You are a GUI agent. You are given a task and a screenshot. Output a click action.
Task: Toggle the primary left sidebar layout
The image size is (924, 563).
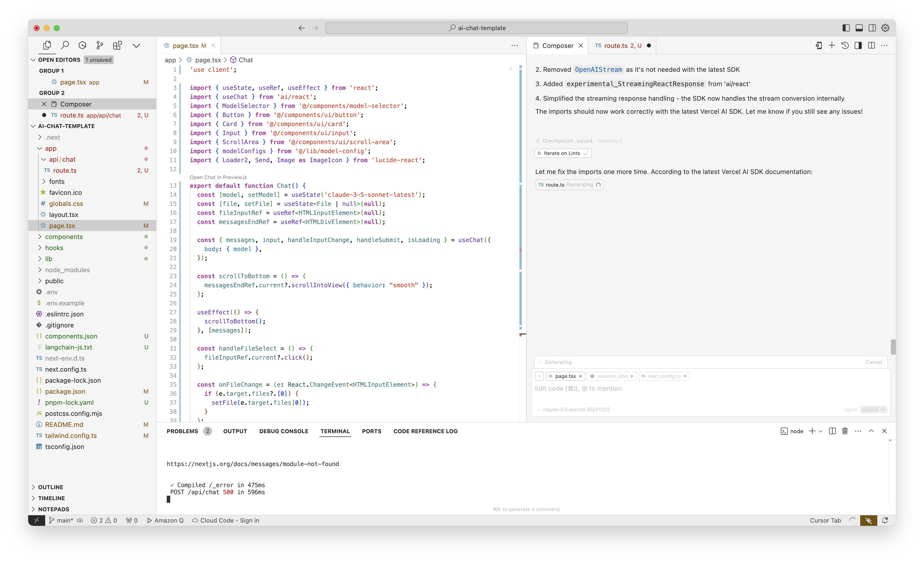pyautogui.click(x=846, y=28)
